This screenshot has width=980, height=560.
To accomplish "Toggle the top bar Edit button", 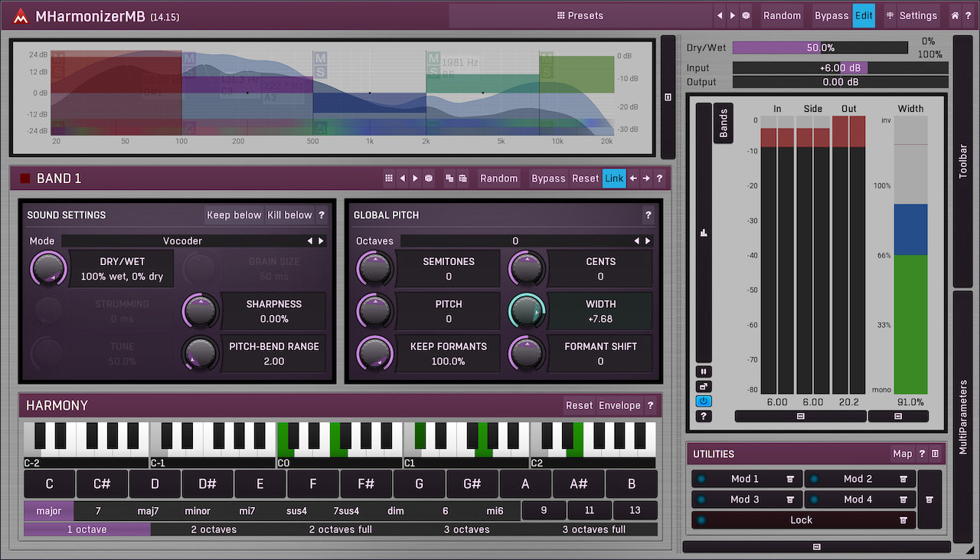I will point(864,15).
